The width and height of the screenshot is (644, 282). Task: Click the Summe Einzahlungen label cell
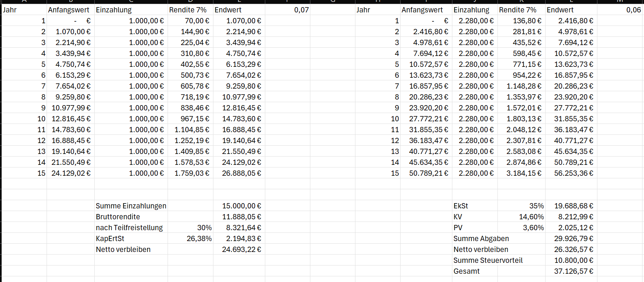pos(131,206)
